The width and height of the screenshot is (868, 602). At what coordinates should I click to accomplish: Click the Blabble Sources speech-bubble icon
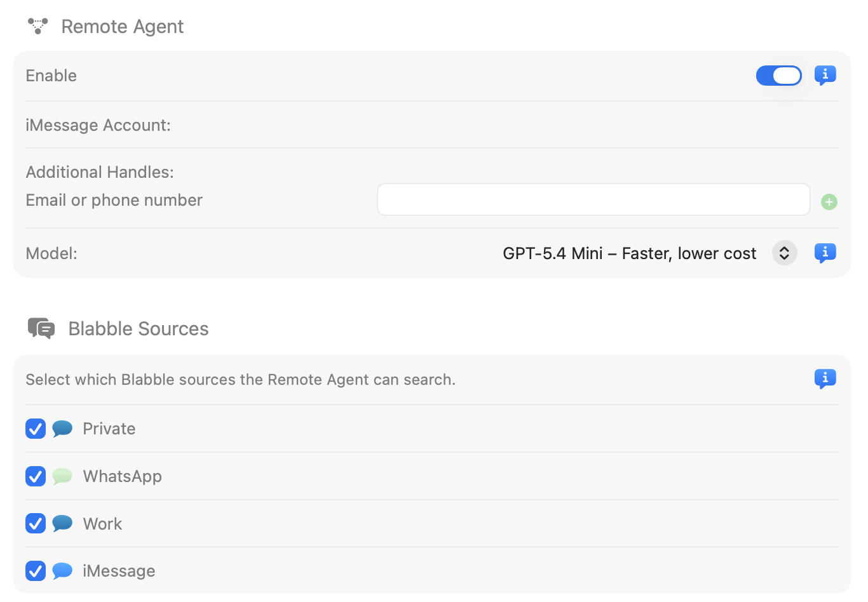41,328
